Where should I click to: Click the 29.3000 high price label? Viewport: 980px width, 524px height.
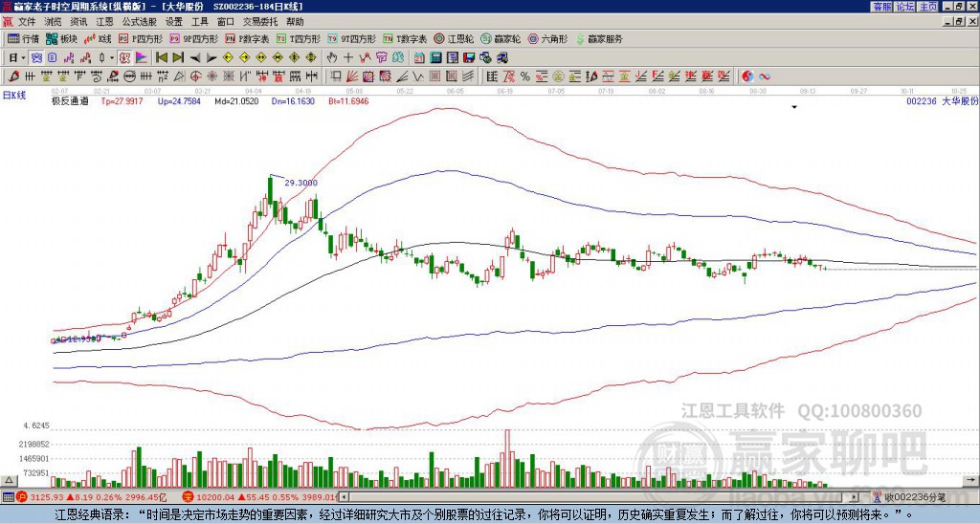point(301,183)
